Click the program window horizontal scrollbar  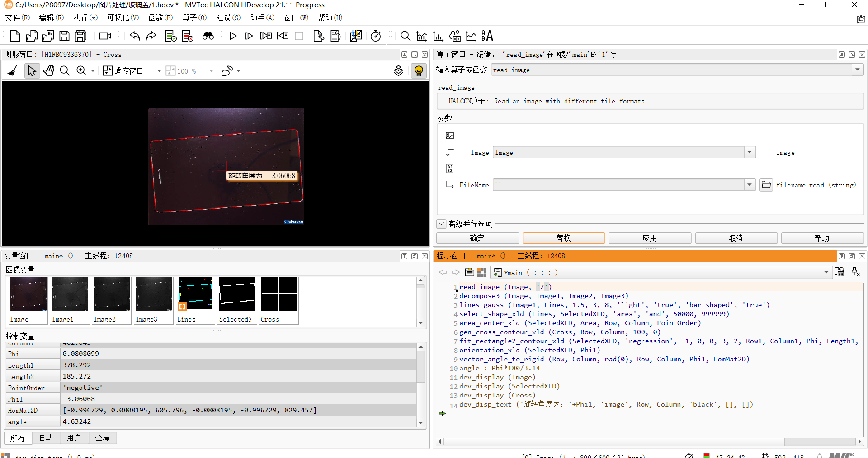click(650, 441)
